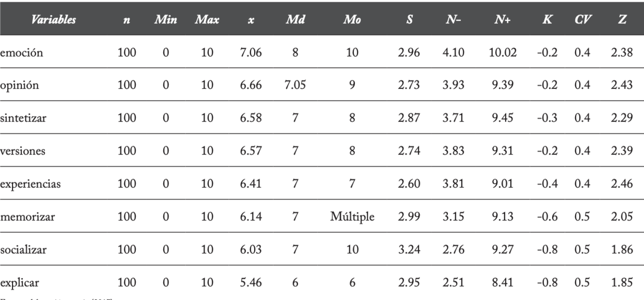
Task: Click the 7.05 median value for opinión
Action: [295, 85]
